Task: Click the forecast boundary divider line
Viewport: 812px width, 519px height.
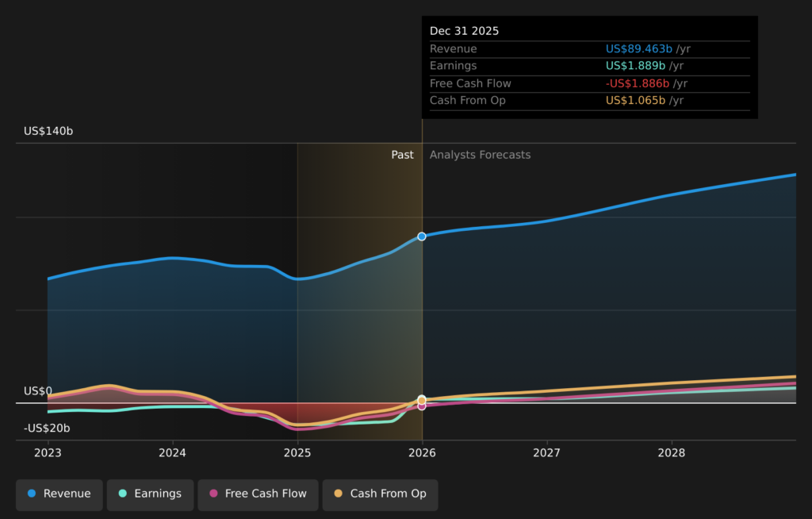Action: click(421, 317)
